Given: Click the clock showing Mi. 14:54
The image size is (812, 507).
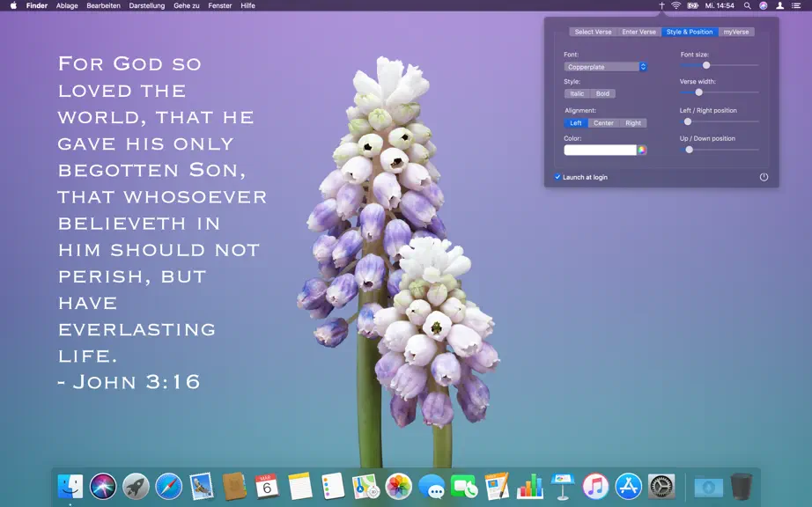Looking at the screenshot, I should [720, 5].
